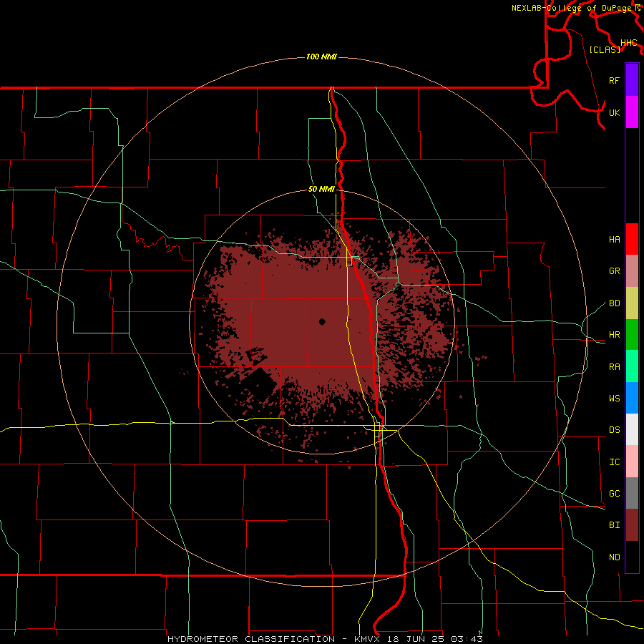Click the IC pink legend color swatch
The image size is (644, 644).
tap(632, 462)
